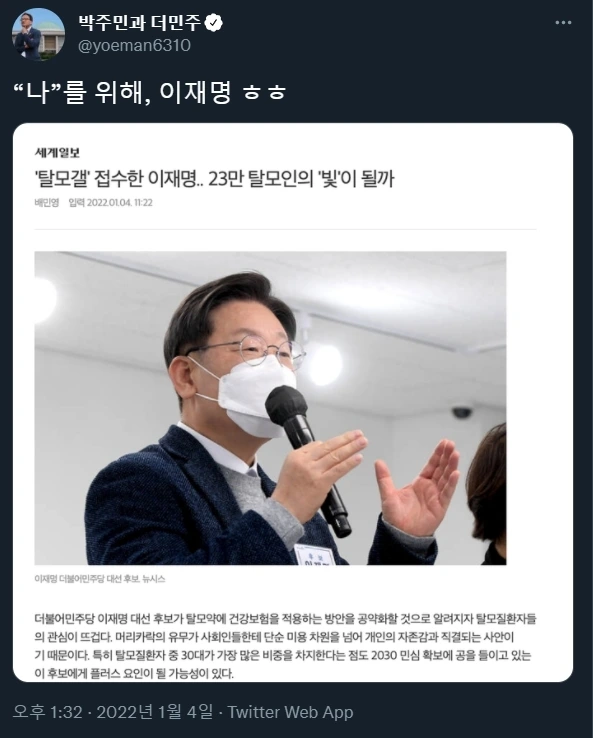Image resolution: width=593 pixels, height=738 pixels.
Task: Click the 입력 2022.01.04. 11:22 article date
Action: (x=111, y=203)
